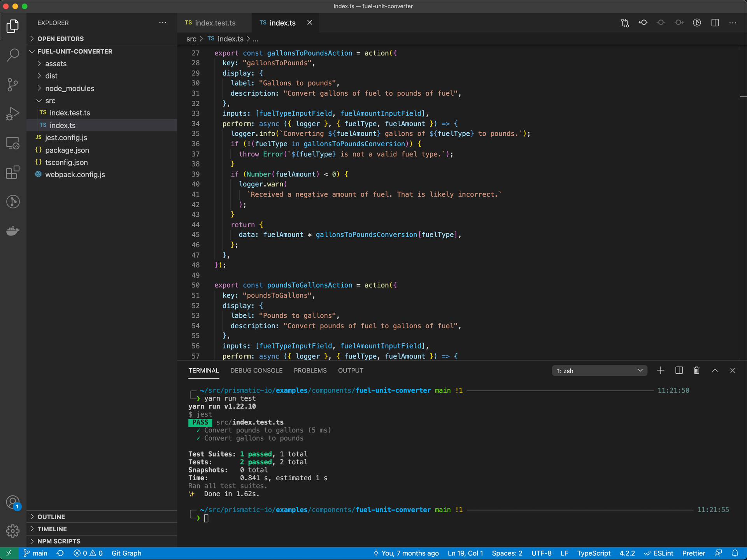Open the Search view in activity bar
This screenshot has height=560, width=747.
13,55
